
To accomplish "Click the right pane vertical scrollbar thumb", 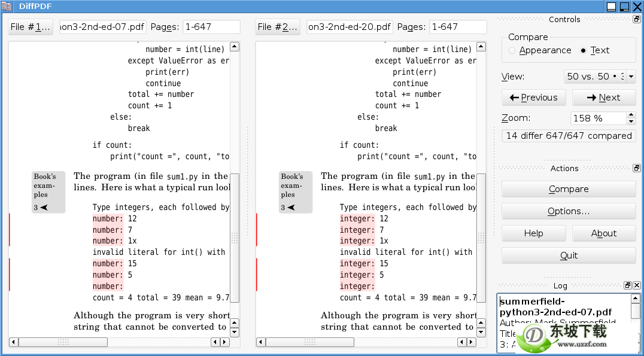I will [481, 238].
